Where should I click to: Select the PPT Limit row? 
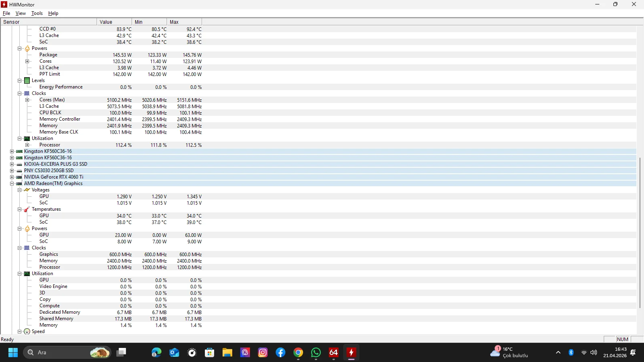click(318, 74)
